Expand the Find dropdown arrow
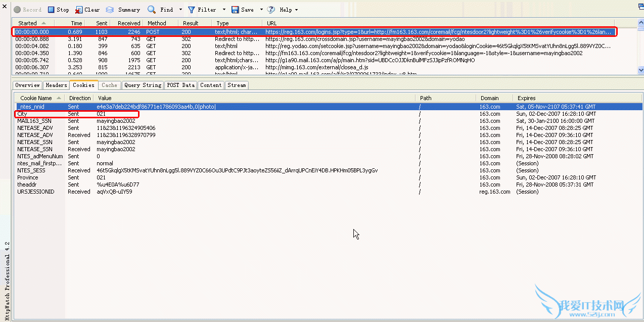The width and height of the screenshot is (644, 322). pos(180,10)
